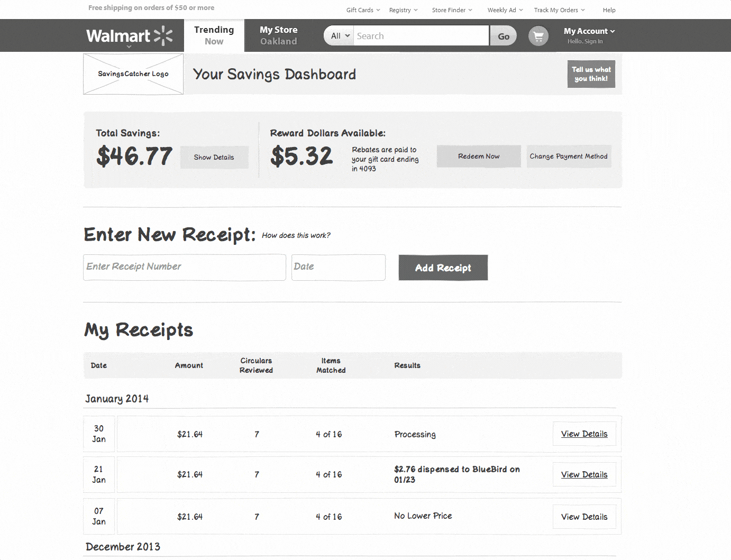The height and width of the screenshot is (560, 731).
Task: Expand the Gift Cards dropdown
Action: point(363,10)
